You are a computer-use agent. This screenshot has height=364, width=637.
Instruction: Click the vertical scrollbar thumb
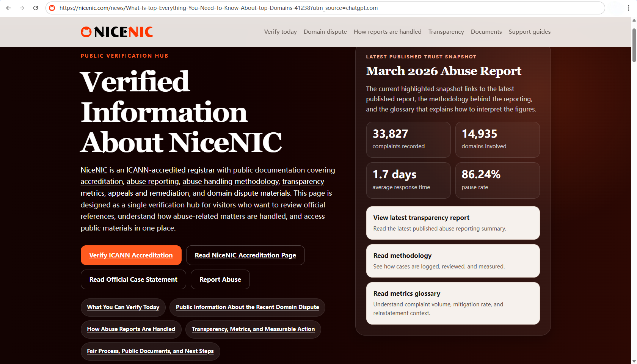tap(634, 45)
